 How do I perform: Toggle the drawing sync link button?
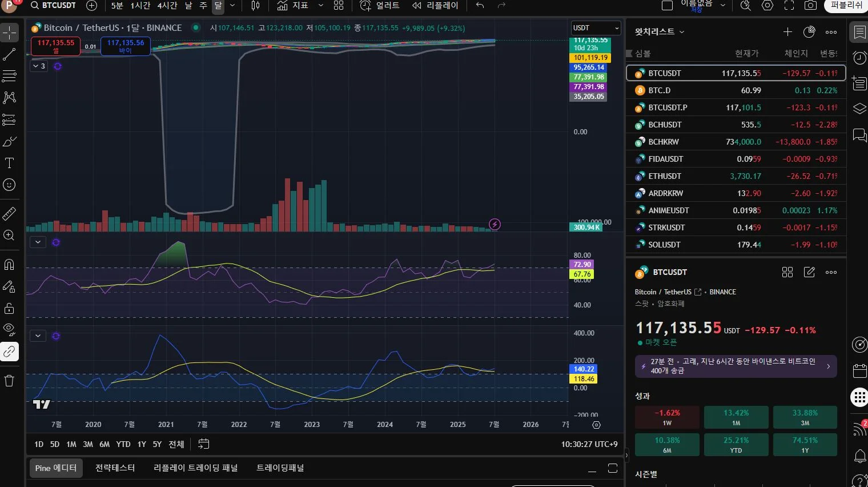click(10, 352)
